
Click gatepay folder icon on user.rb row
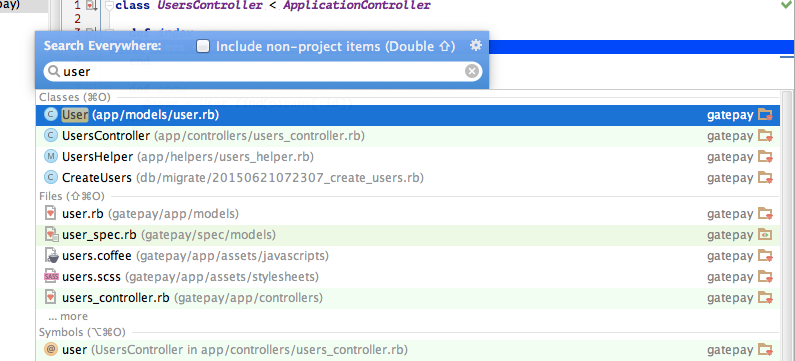coord(766,214)
